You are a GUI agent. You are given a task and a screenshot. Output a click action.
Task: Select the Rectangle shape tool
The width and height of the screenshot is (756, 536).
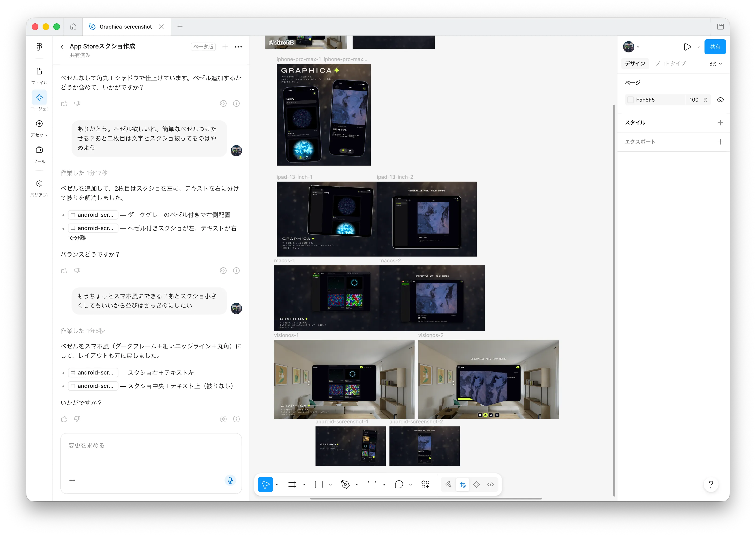(319, 484)
